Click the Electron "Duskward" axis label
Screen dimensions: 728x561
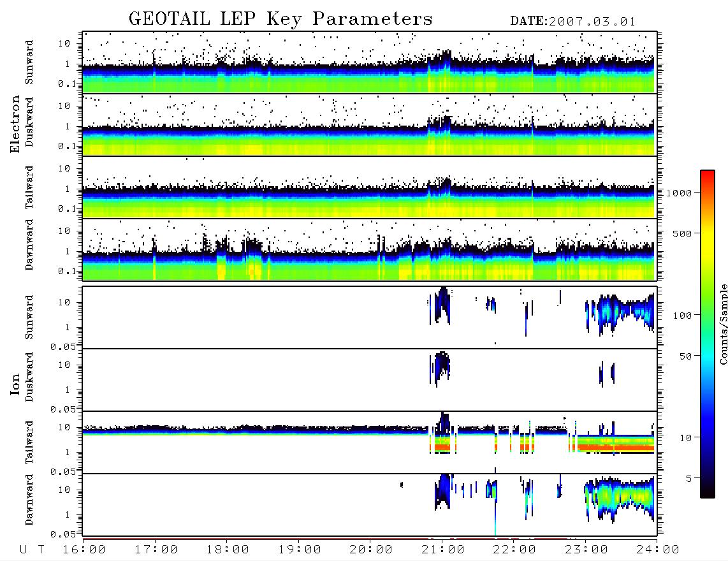tap(29, 122)
